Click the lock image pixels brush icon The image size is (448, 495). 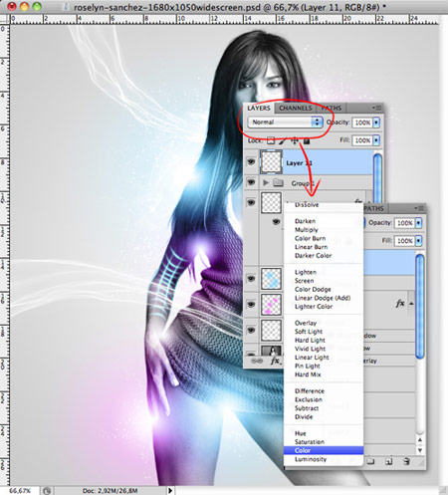(283, 140)
